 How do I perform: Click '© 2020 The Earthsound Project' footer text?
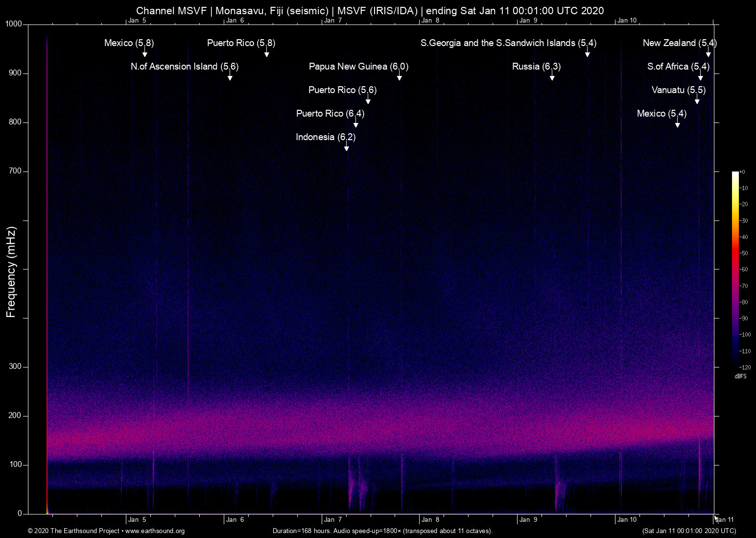click(73, 531)
